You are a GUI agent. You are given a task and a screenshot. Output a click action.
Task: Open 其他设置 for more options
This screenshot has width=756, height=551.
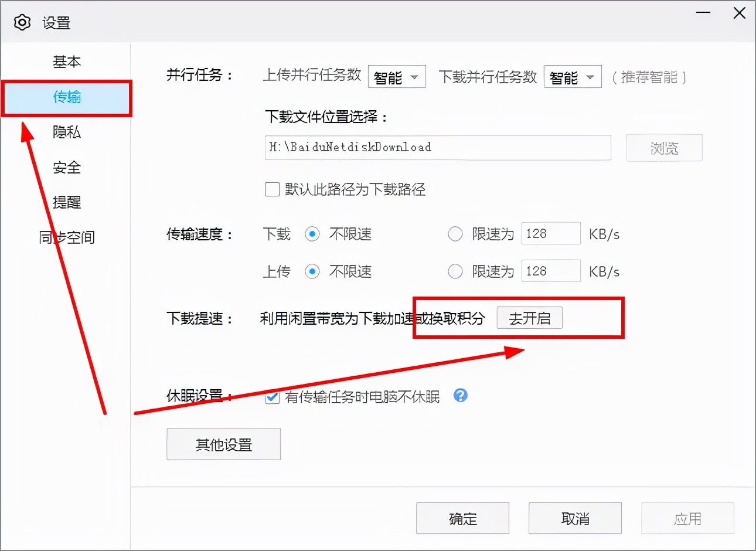223,444
